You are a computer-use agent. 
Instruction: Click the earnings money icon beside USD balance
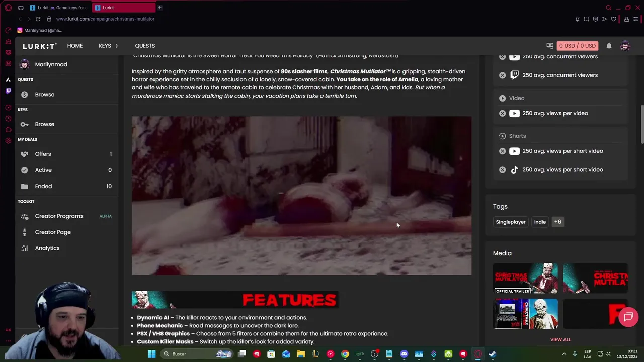(550, 46)
